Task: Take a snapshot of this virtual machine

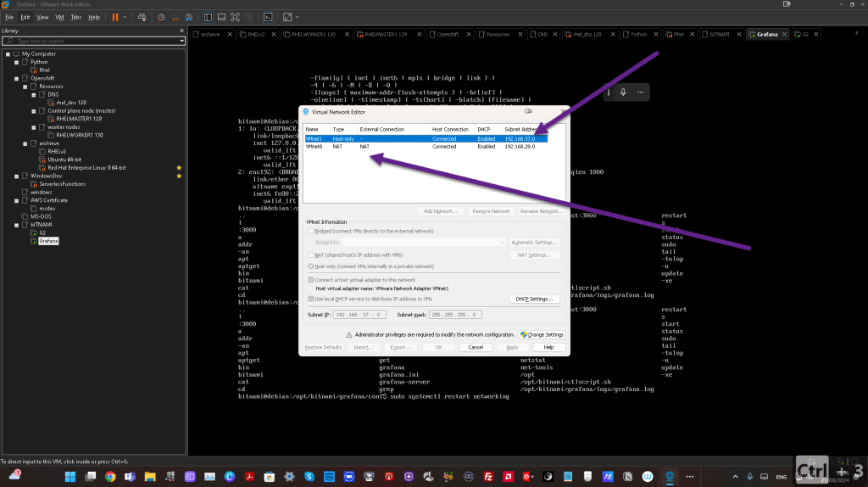Action: tap(161, 17)
